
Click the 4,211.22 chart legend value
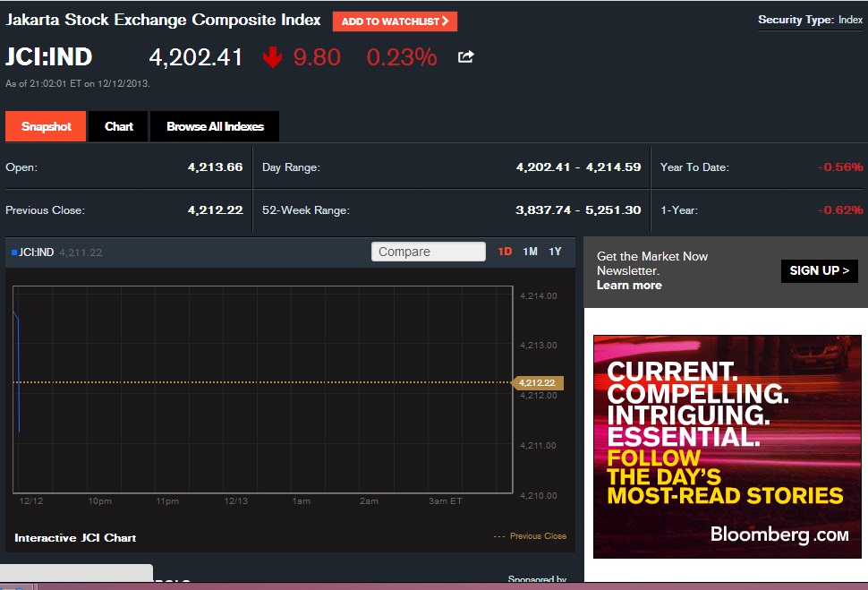pos(81,252)
